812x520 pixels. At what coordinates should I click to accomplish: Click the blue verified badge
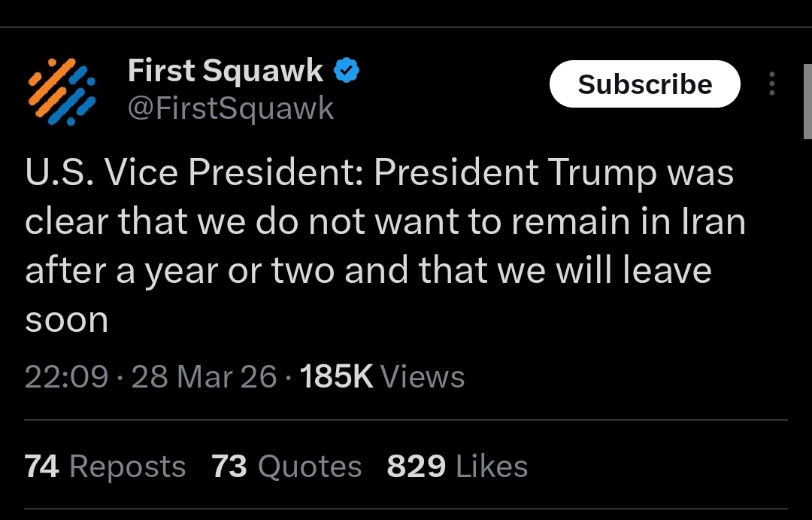coord(346,71)
